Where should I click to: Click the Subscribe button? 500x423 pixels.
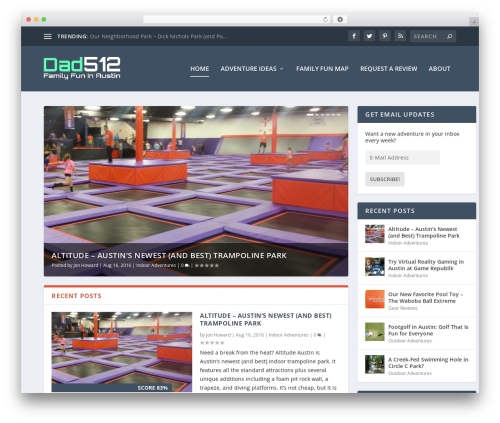pos(385,179)
